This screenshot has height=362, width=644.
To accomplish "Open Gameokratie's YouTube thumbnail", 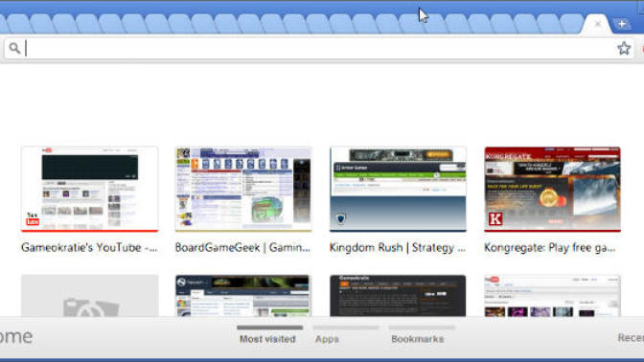I will coord(89,190).
